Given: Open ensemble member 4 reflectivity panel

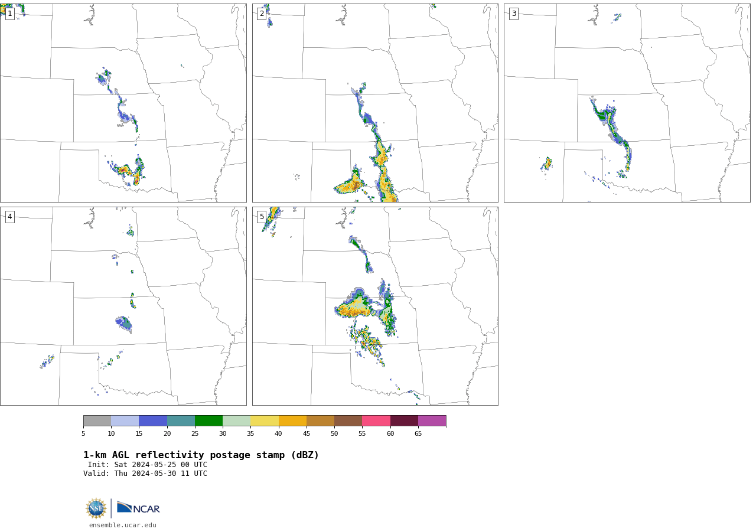Looking at the screenshot, I should coord(123,306).
